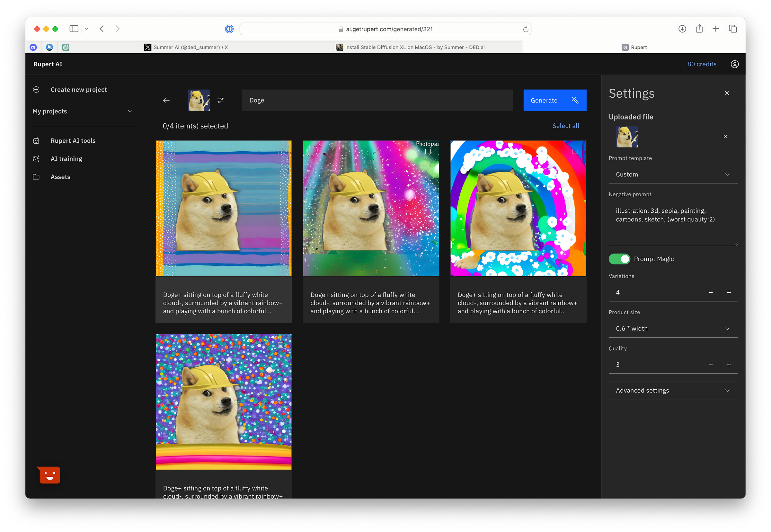Show Safari downloads
Viewport: 771px width, 532px height.
pos(682,29)
